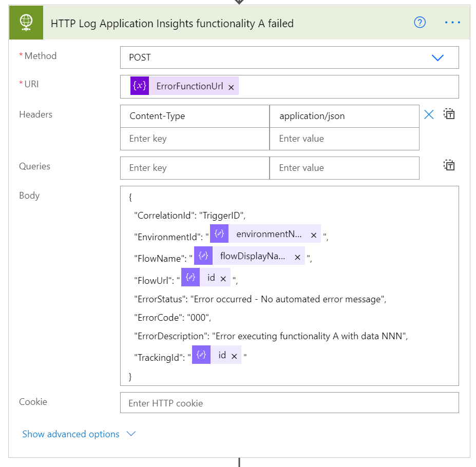The width and height of the screenshot is (476, 467).
Task: Click the Content-Type header key field
Action: coord(195,116)
